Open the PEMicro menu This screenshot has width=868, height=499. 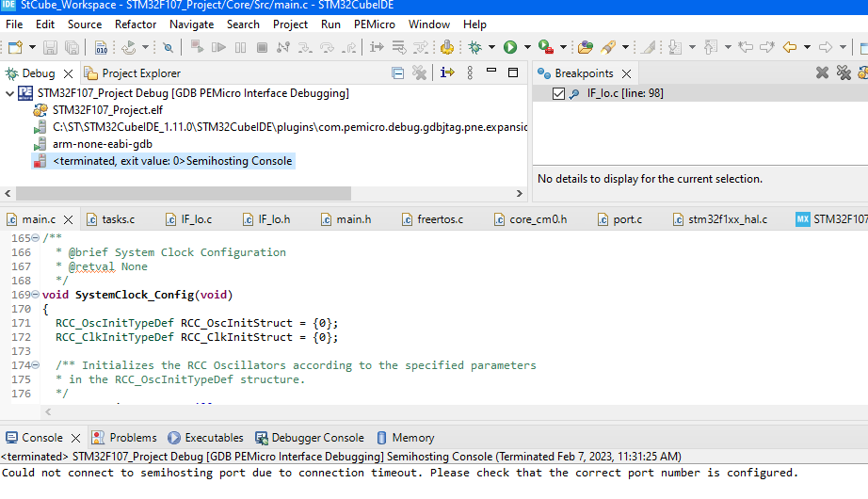coord(374,24)
